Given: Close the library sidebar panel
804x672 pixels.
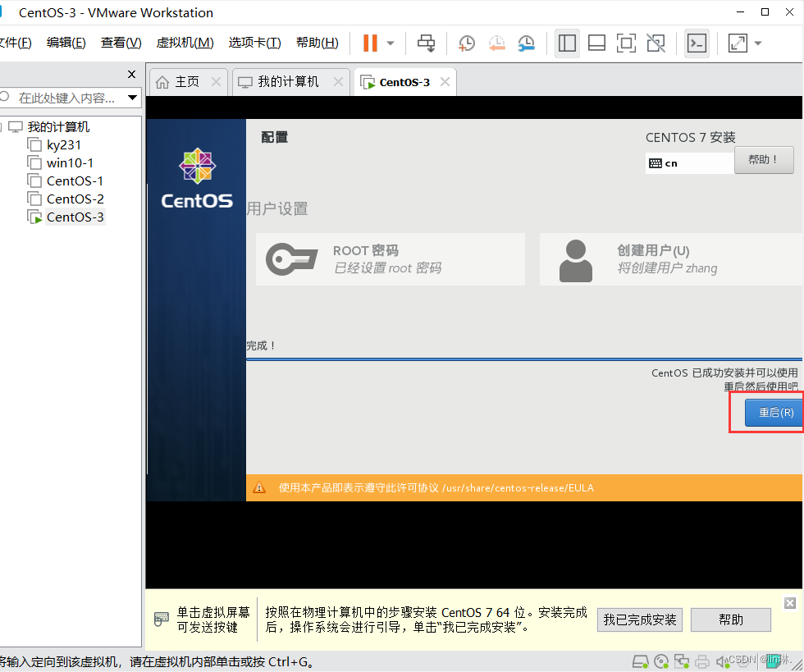Looking at the screenshot, I should [132, 75].
